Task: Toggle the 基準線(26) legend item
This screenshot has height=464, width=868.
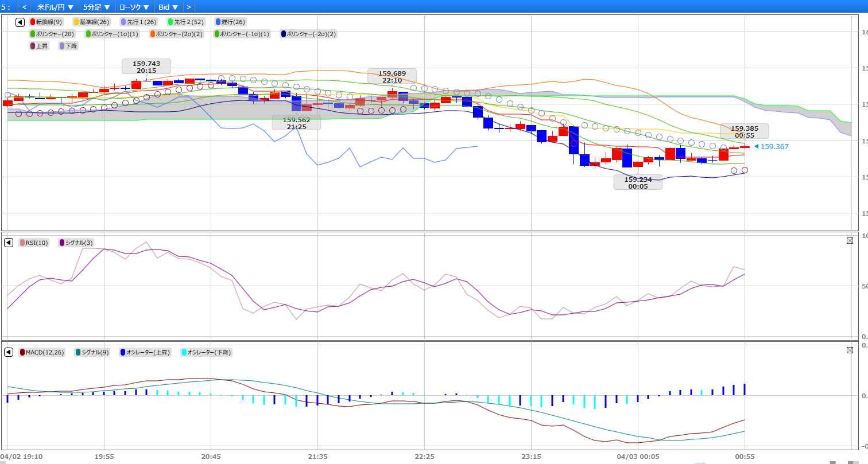Action: point(91,22)
